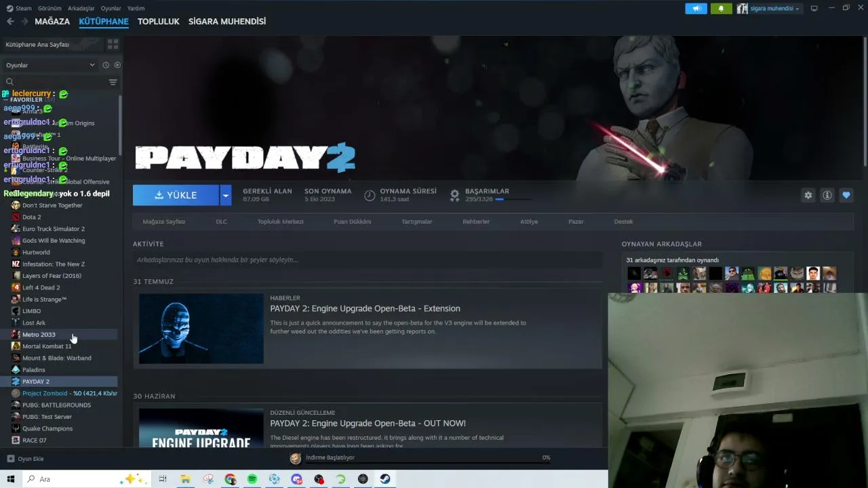Select Quake Champions in the game list
Image resolution: width=868 pixels, height=488 pixels.
[47, 428]
